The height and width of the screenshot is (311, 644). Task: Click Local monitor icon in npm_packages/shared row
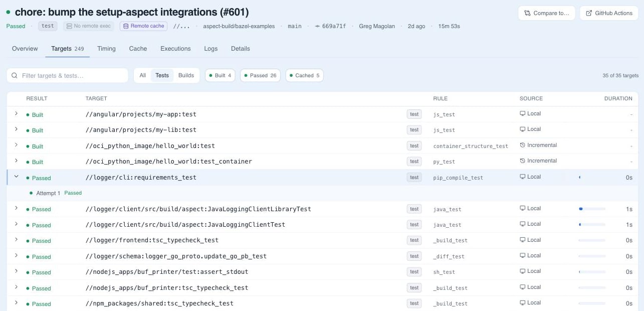tap(522, 303)
